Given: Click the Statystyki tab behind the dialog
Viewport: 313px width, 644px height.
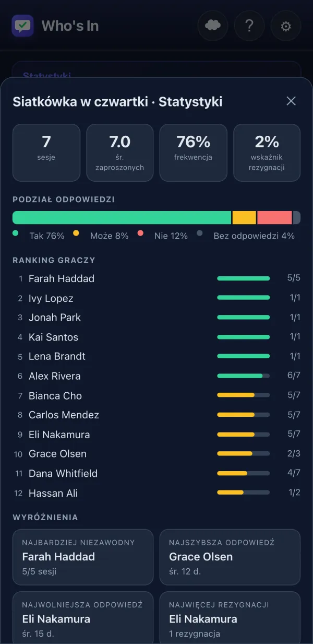Looking at the screenshot, I should click(47, 75).
